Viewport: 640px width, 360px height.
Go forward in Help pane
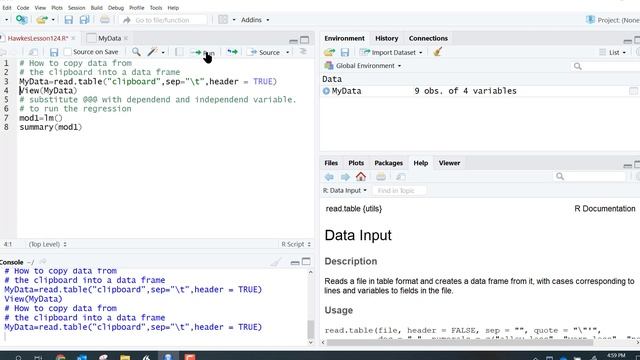tap(345, 177)
